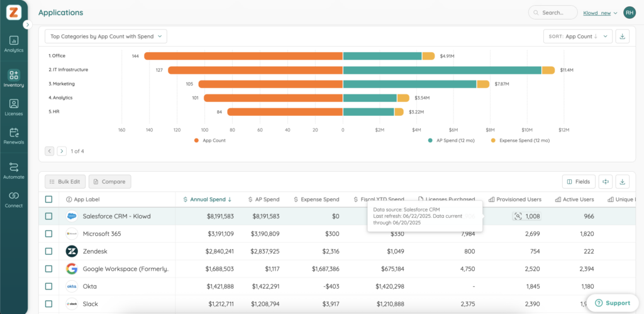
Task: Open the Microsoft 365 app
Action: coord(102,234)
